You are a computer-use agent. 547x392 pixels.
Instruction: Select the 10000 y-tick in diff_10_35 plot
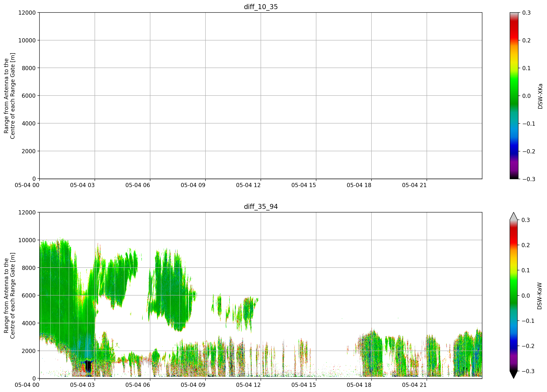(27, 40)
